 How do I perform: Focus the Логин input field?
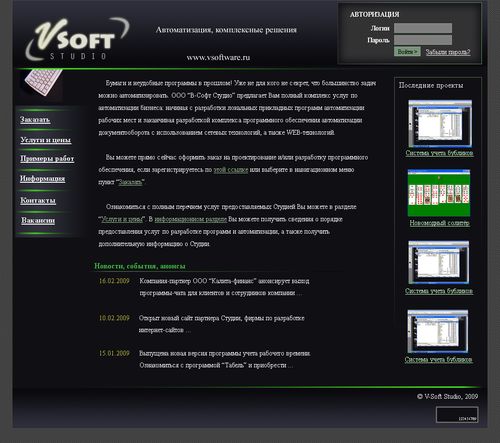(x=423, y=28)
